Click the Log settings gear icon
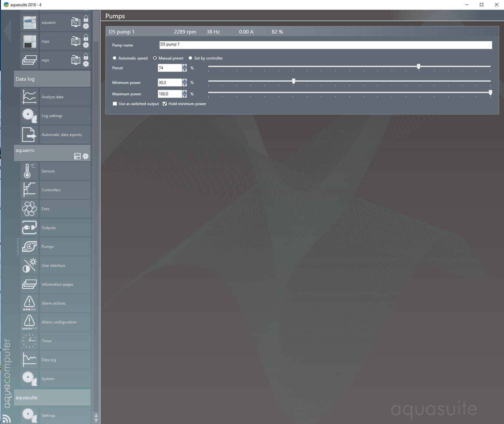 pyautogui.click(x=29, y=116)
